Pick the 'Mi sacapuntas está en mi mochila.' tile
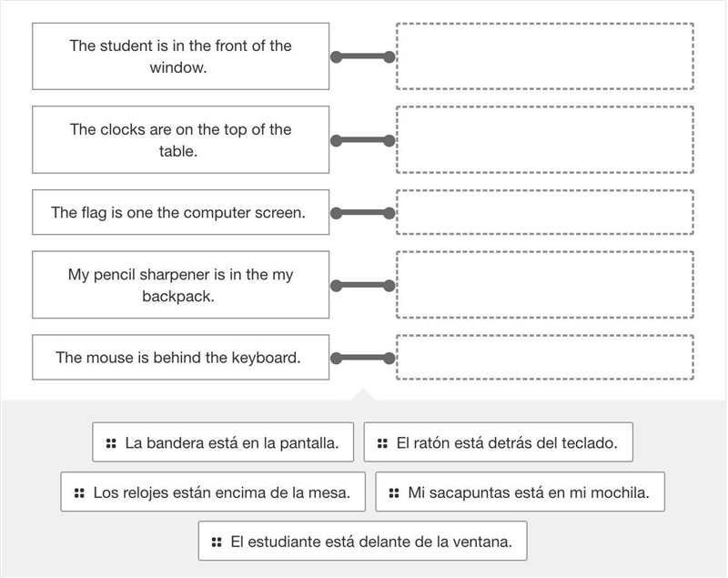Screen dimensions: 728x578 pyautogui.click(x=520, y=492)
